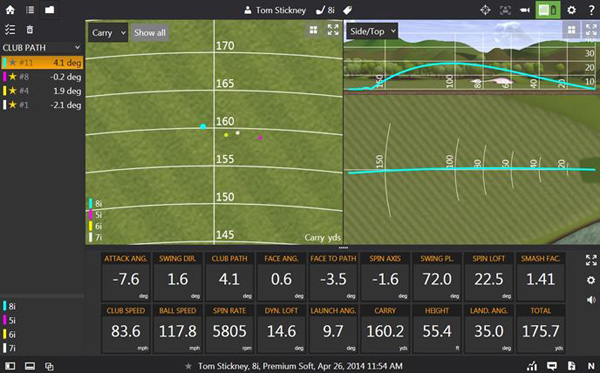Click the yellow shot dot on carry map

click(x=226, y=135)
